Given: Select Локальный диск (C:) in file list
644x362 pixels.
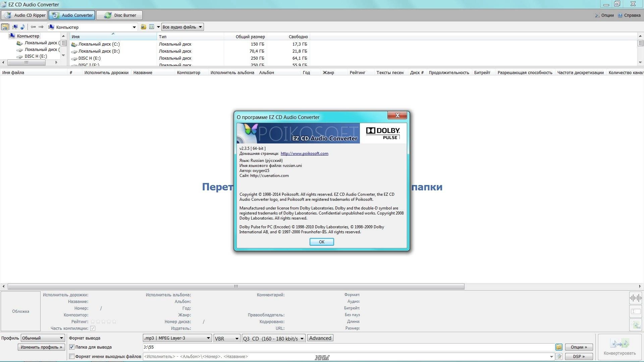Looking at the screenshot, I should coord(96,44).
